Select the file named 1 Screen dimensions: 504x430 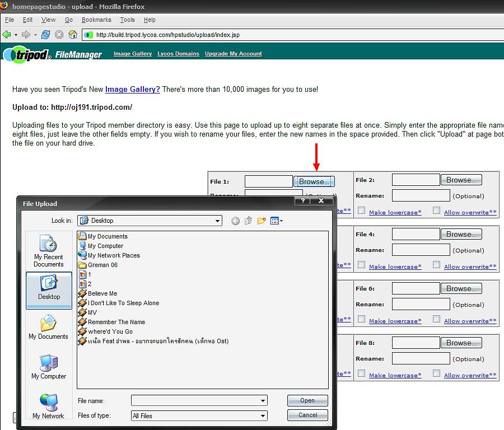(85, 274)
